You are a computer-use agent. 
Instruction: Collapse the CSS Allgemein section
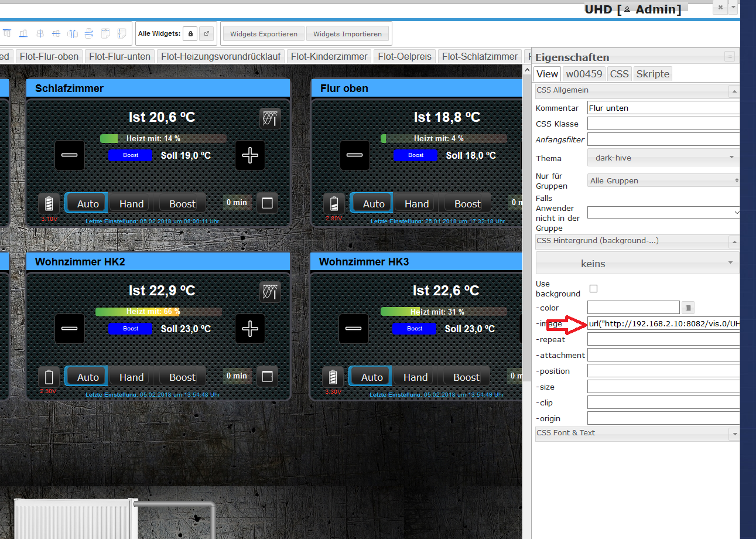tap(733, 91)
